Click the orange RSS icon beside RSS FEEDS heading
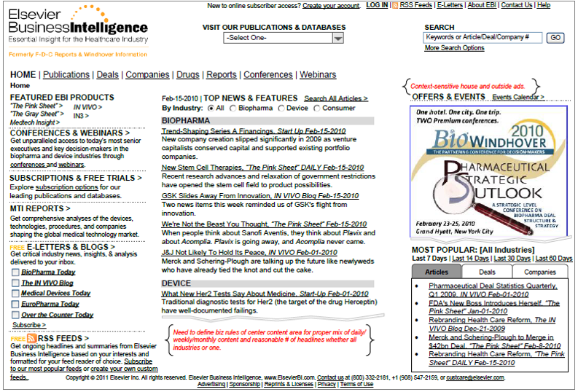This screenshot has width=578, height=392. pyautogui.click(x=31, y=338)
